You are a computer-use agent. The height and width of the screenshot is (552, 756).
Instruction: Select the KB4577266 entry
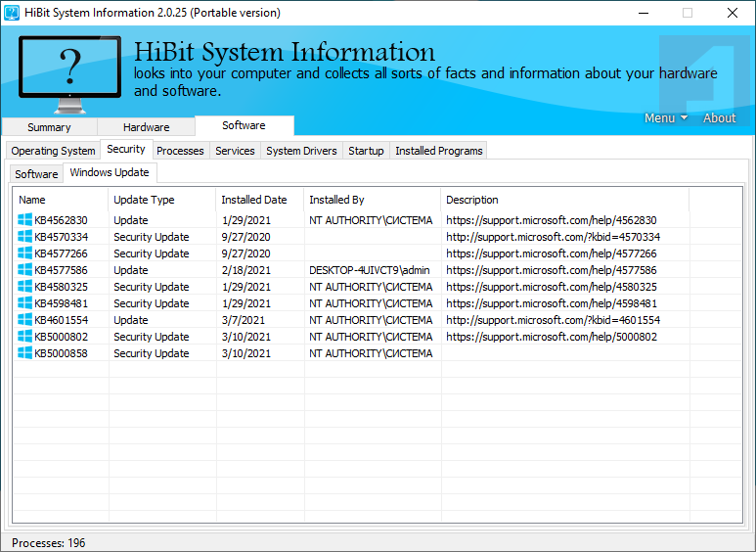61,253
